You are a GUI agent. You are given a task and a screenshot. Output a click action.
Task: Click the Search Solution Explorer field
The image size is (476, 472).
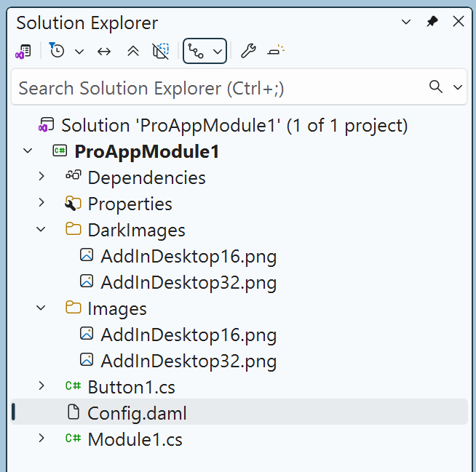click(x=239, y=87)
